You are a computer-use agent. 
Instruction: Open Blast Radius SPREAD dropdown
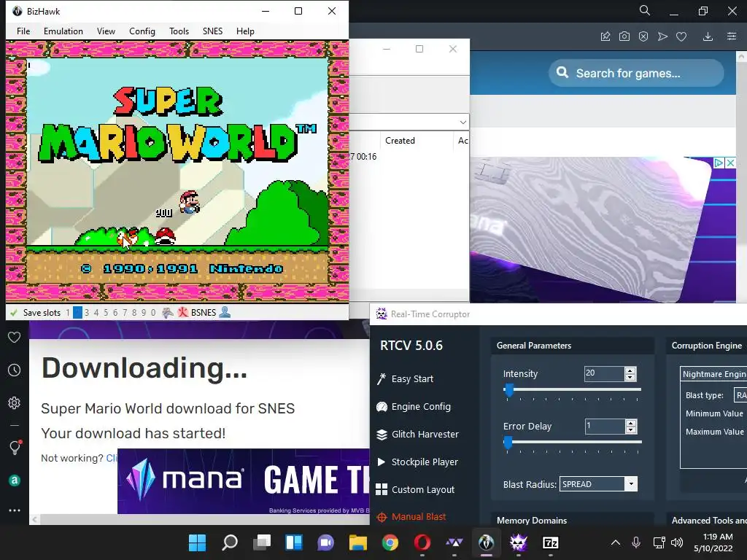coord(631,484)
